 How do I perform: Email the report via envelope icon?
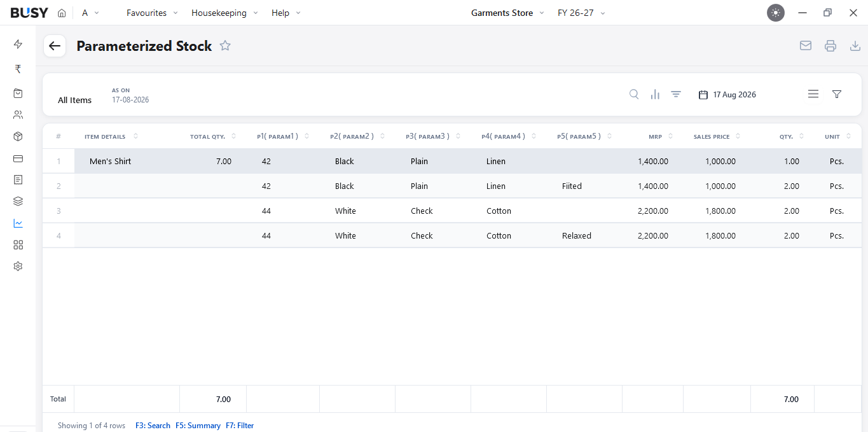806,46
